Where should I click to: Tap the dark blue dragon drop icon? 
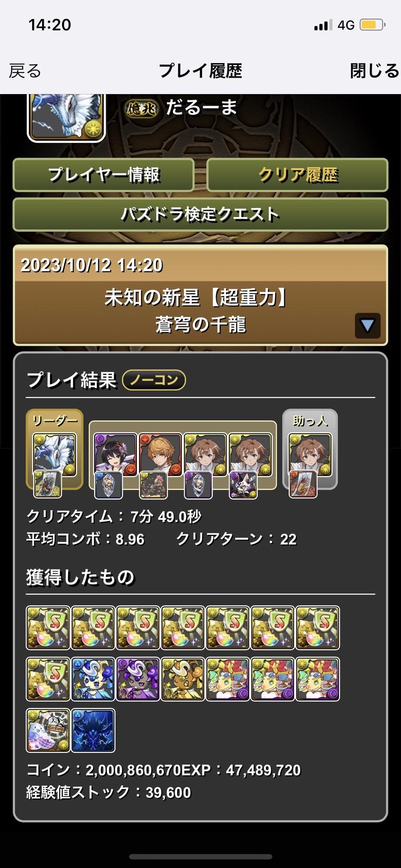tap(93, 730)
